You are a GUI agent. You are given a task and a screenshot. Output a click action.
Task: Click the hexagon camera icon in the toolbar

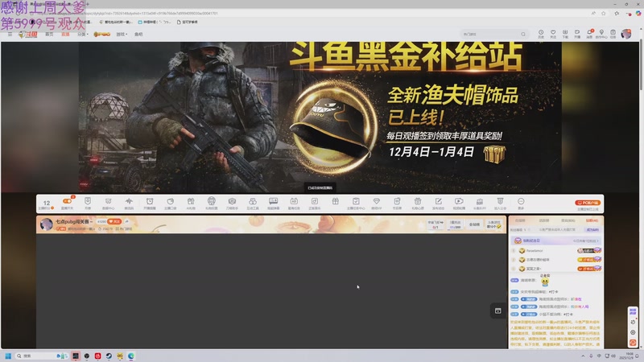click(232, 201)
